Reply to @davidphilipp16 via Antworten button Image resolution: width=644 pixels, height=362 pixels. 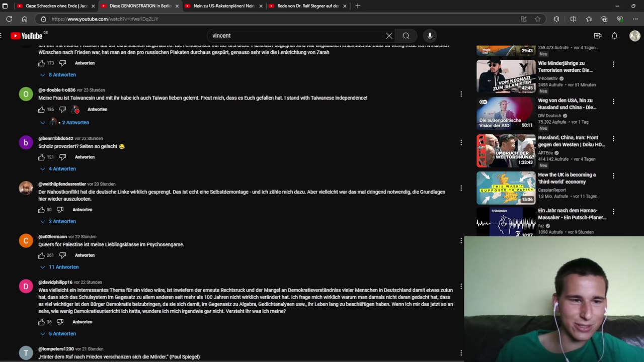pyautogui.click(x=82, y=322)
